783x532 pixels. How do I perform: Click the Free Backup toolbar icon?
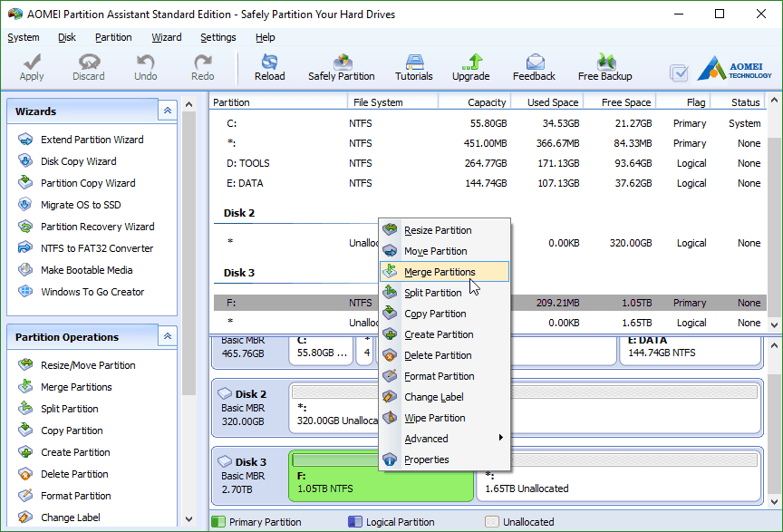coord(605,62)
